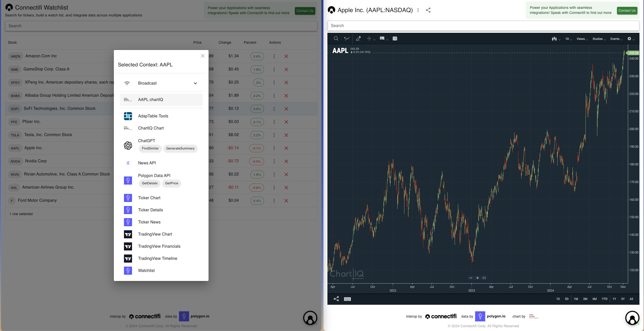This screenshot has height=331, width=644.
Task: Click the polygon.io link in chart footer
Action: (490, 316)
